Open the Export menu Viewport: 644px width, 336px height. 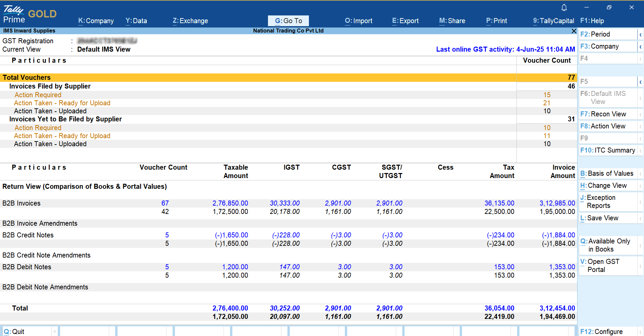tap(405, 21)
